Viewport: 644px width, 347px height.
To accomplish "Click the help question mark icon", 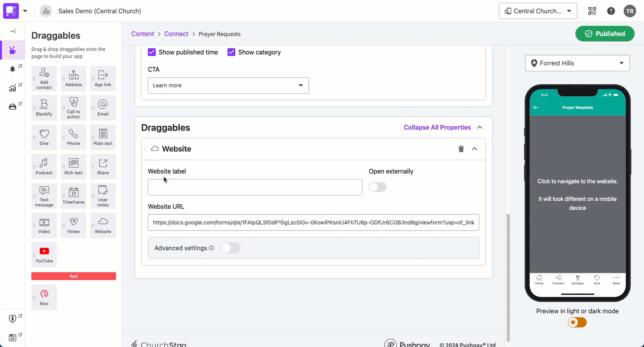I will (x=611, y=11).
